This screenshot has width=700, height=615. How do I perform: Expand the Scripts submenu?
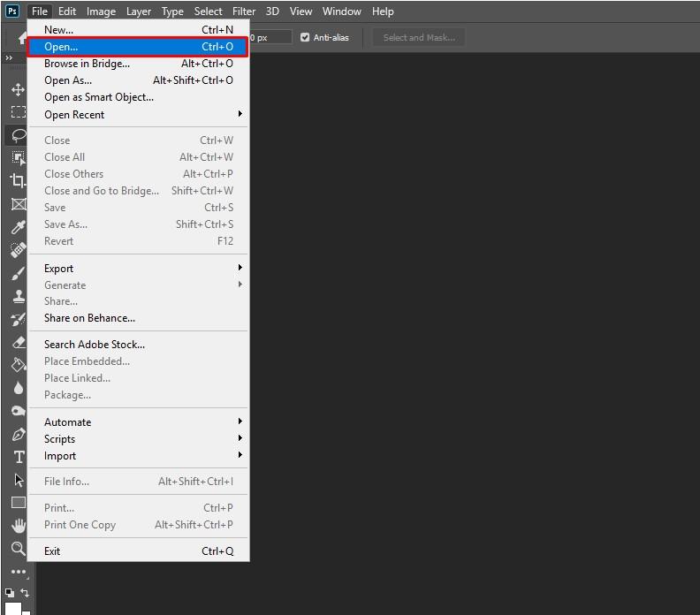click(139, 438)
